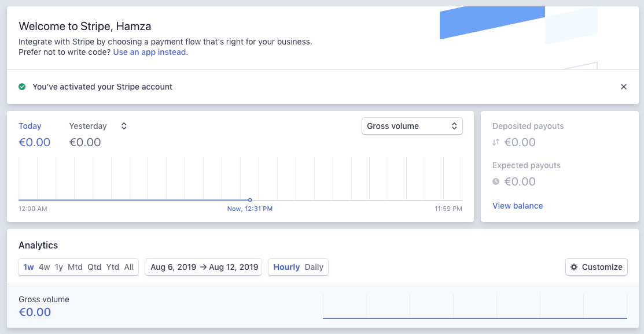The width and height of the screenshot is (644, 334).
Task: Click the Today label
Action: coord(30,126)
